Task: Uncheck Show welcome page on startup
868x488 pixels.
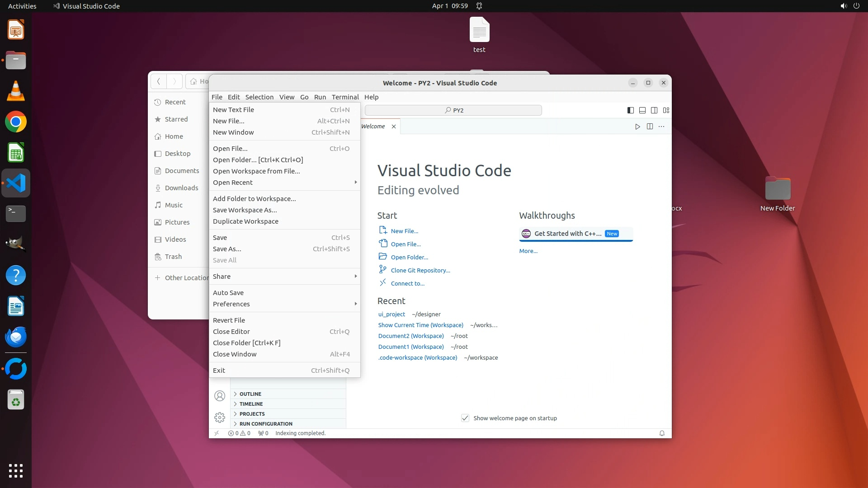Action: click(465, 418)
